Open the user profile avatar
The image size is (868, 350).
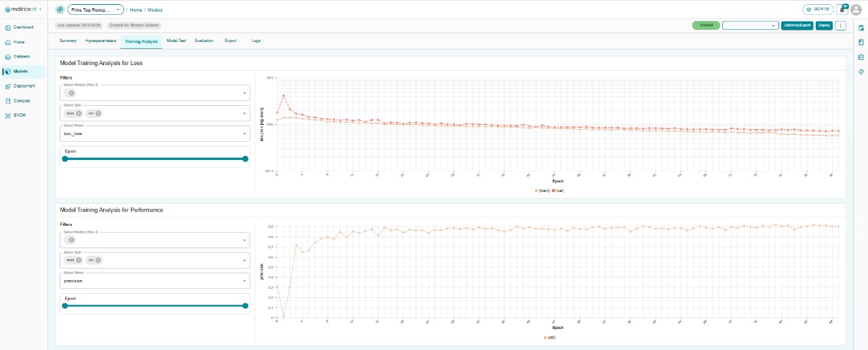(x=856, y=9)
